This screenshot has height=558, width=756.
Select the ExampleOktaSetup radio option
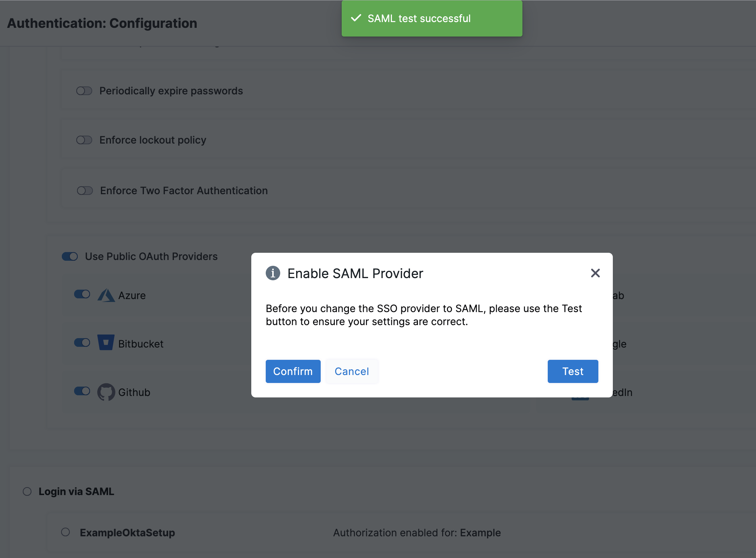tap(65, 532)
